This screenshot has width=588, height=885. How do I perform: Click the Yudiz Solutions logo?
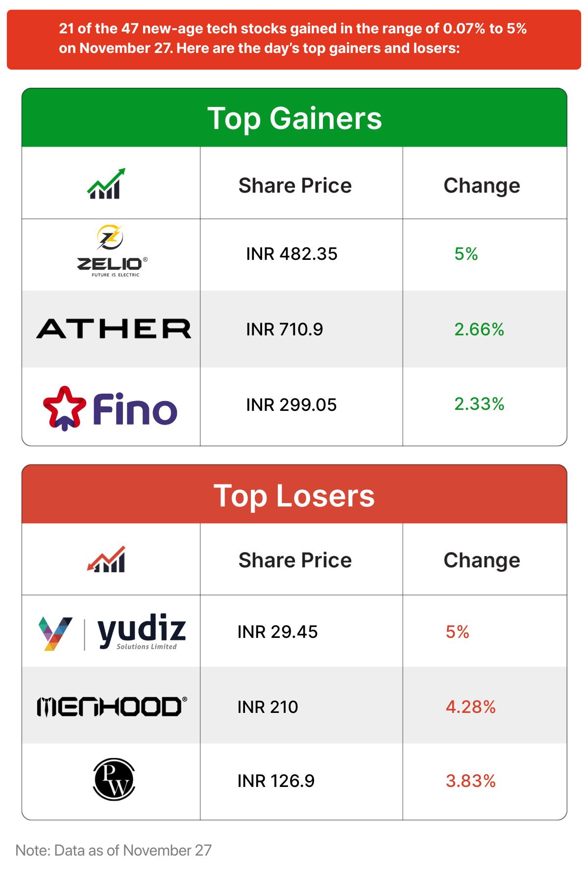[112, 632]
